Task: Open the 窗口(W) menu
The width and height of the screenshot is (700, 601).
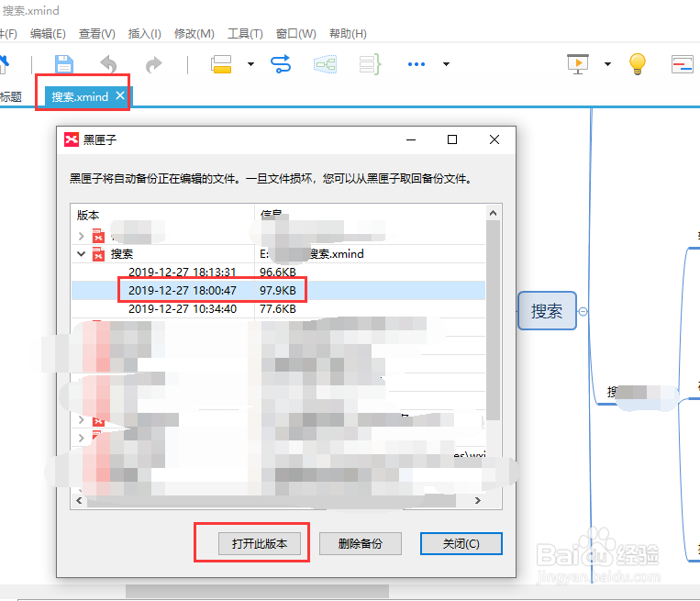Action: click(296, 34)
